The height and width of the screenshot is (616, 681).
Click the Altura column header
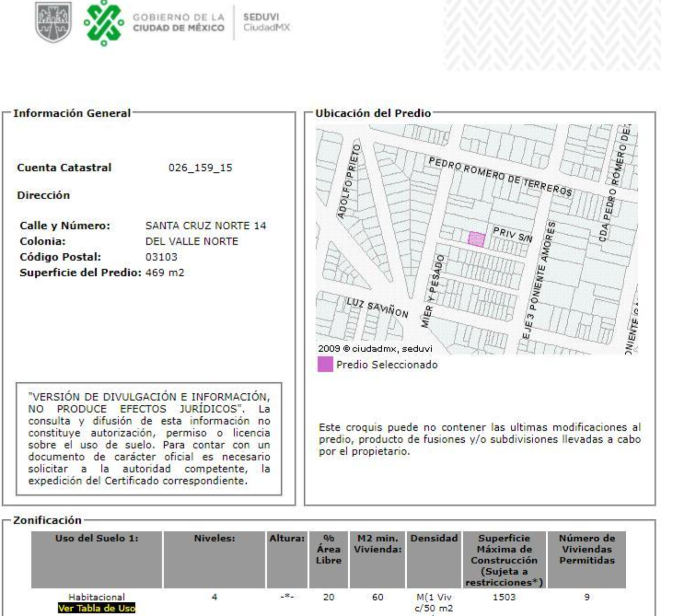point(287,560)
